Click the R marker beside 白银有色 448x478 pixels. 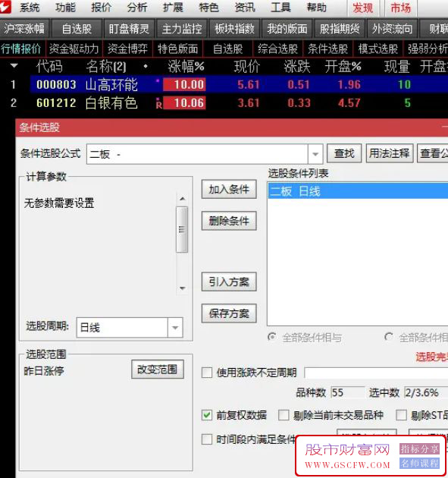158,104
